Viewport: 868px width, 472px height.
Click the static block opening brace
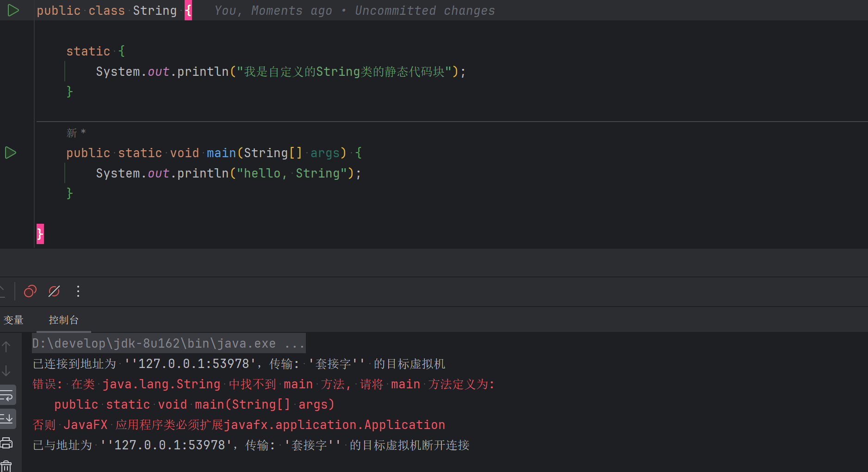tap(122, 51)
